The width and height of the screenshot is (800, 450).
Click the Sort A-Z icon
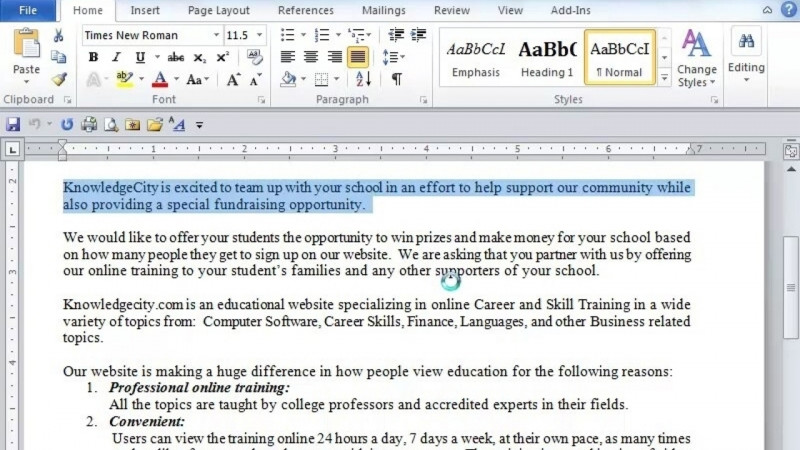tap(363, 79)
